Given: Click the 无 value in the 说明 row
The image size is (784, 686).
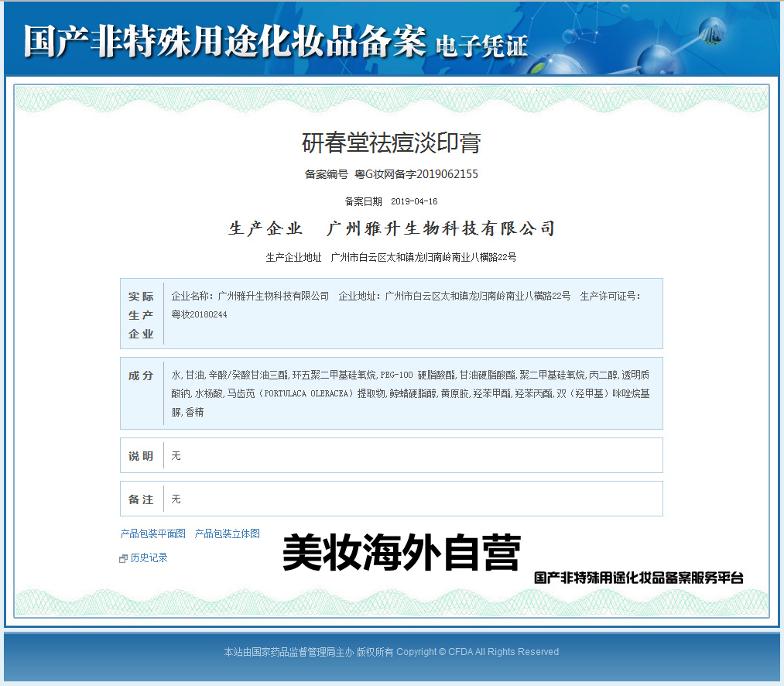Looking at the screenshot, I should click(x=176, y=455).
